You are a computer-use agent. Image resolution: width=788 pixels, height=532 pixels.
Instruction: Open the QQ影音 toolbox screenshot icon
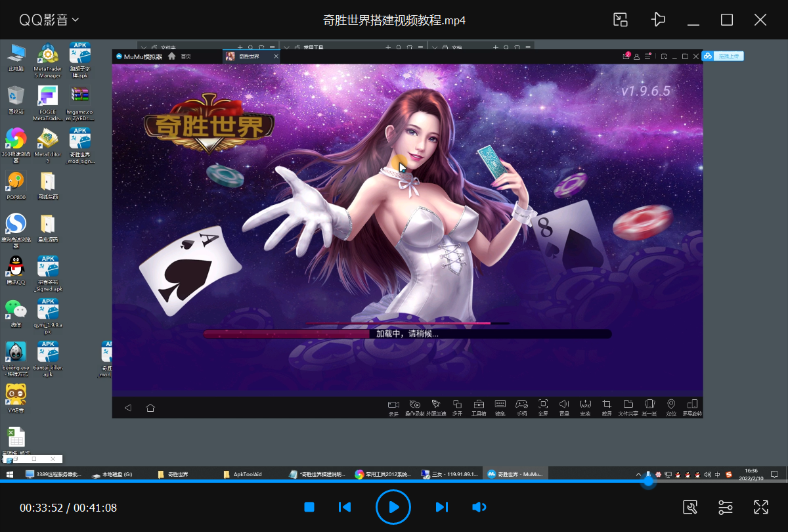click(x=690, y=507)
